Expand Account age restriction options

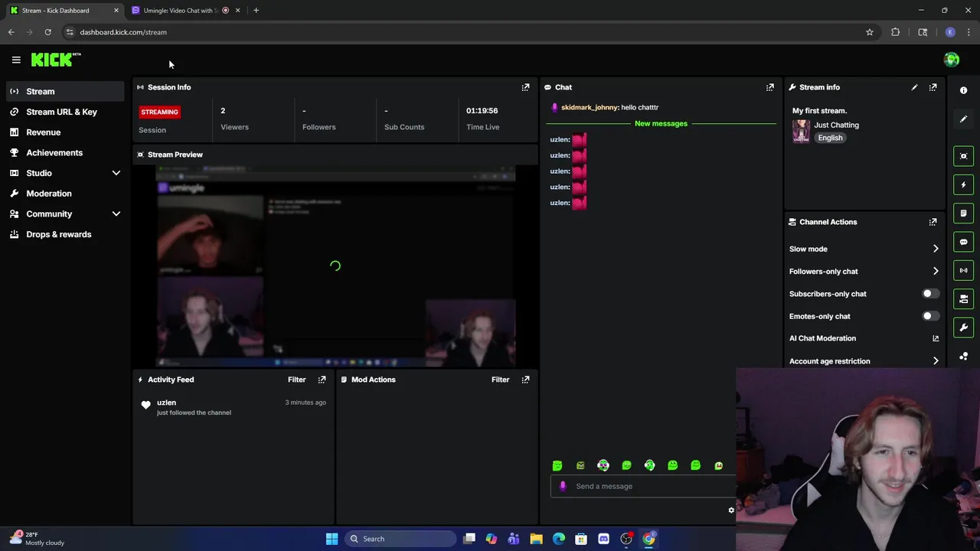pyautogui.click(x=936, y=361)
